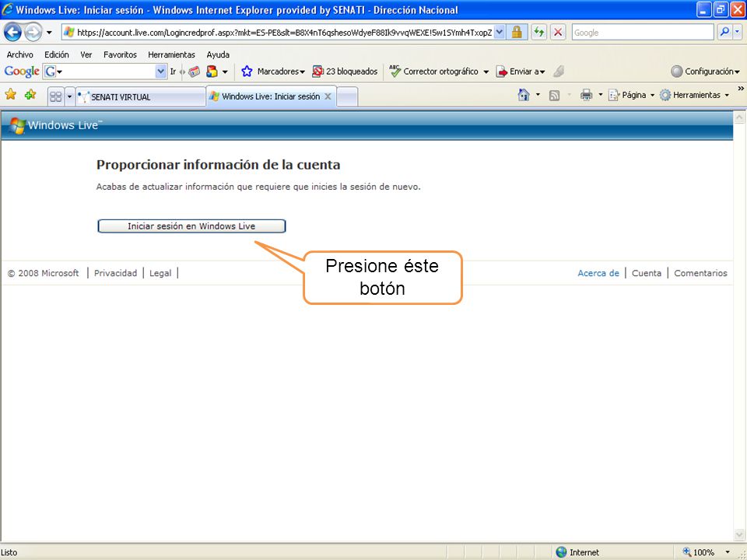
Task: Click the © 2008 Microsoft text
Action: click(x=44, y=273)
